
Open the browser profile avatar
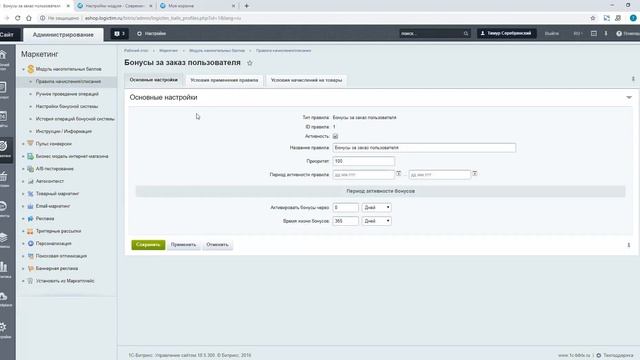[633, 18]
